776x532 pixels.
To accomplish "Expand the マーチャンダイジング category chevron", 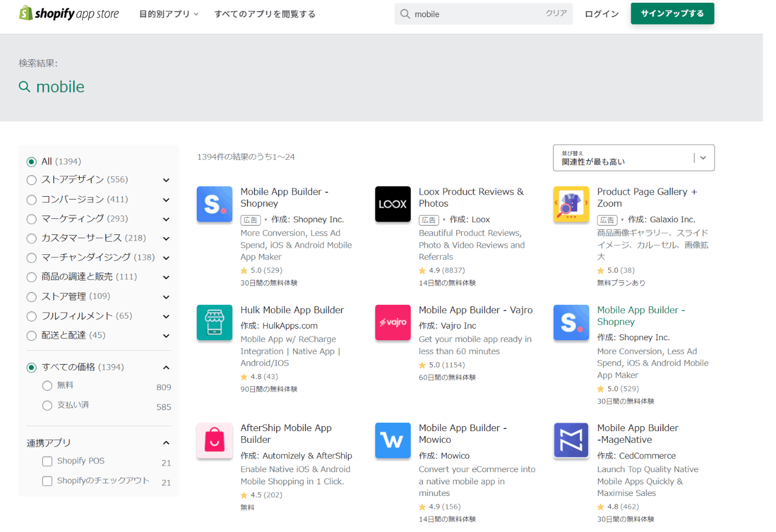I will pyautogui.click(x=166, y=258).
